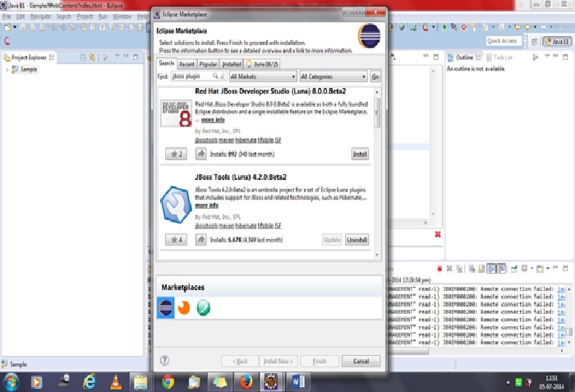This screenshot has width=575, height=392.
Task: Open Firefox from taskbar
Action: pos(246,382)
